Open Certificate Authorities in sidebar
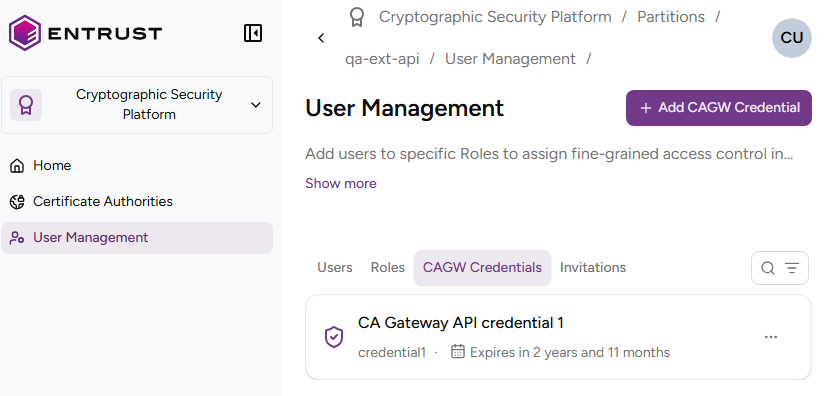 (x=102, y=202)
